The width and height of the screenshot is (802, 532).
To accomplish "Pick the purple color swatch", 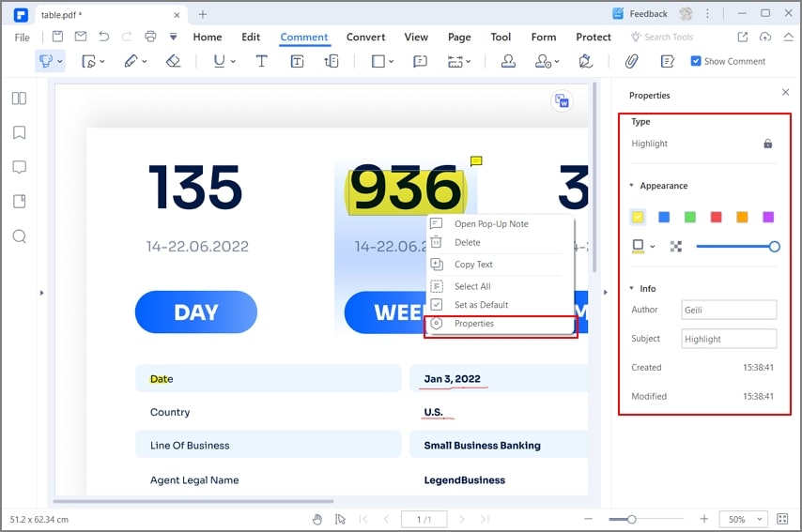I will [768, 217].
